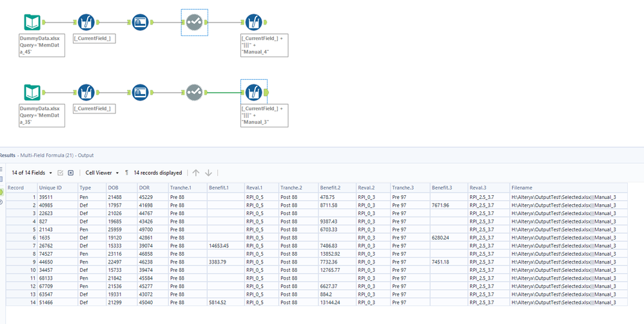This screenshot has height=324, width=644.
Task: Click annotation containing "Manual_4"
Action: coord(264,45)
